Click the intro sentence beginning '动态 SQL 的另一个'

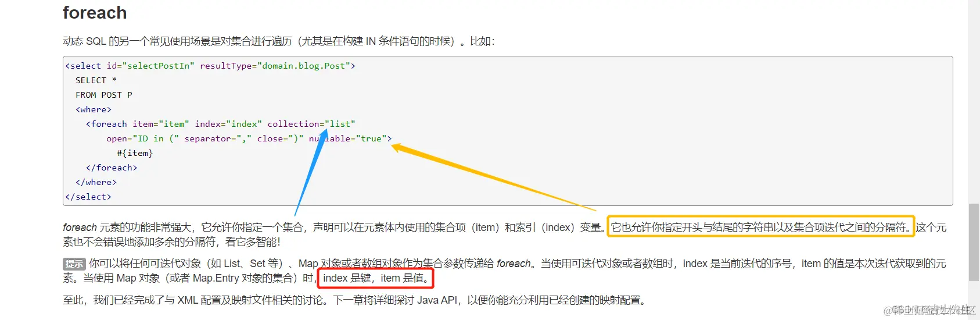[x=279, y=41]
